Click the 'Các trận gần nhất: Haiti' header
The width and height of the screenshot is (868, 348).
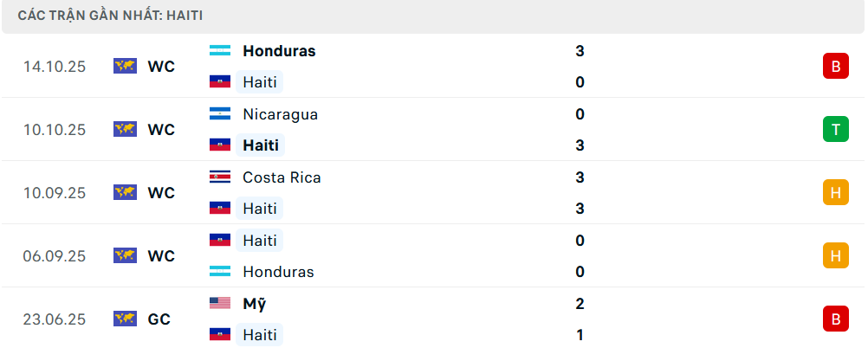point(111,16)
